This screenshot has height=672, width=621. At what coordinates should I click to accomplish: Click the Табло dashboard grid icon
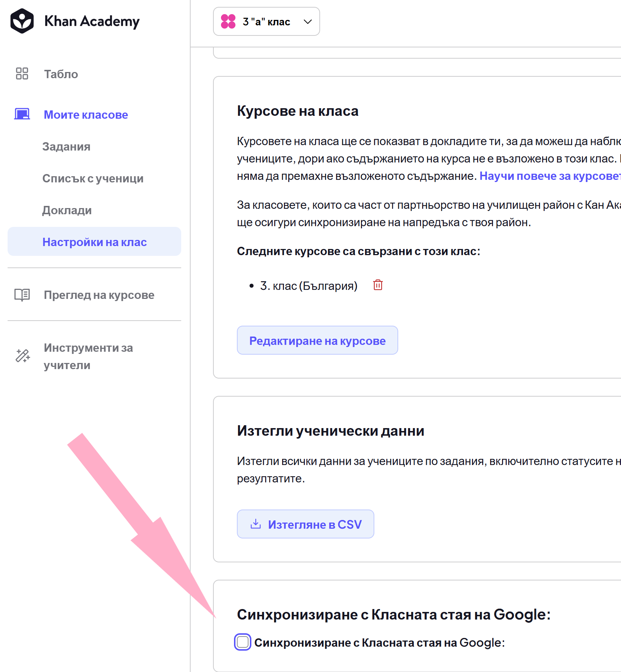22,73
